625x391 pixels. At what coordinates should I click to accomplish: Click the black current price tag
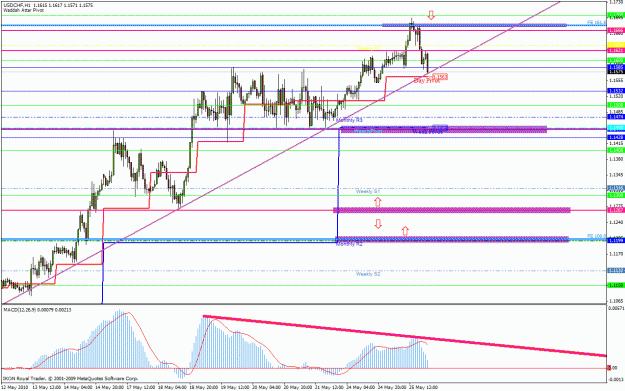(616, 71)
